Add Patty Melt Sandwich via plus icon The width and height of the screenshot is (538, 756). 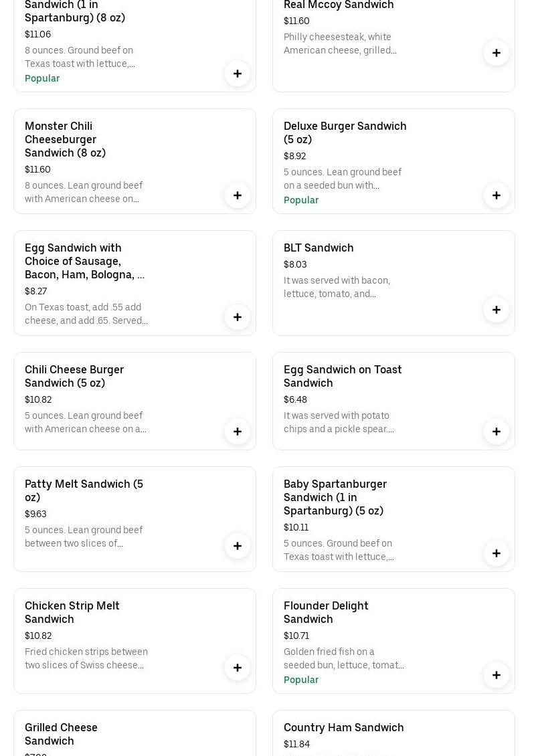point(238,546)
